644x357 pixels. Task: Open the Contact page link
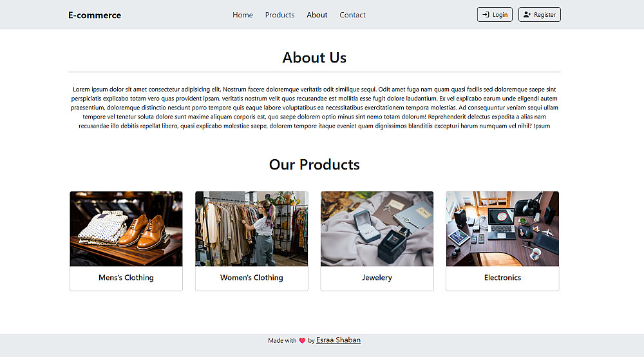point(352,15)
